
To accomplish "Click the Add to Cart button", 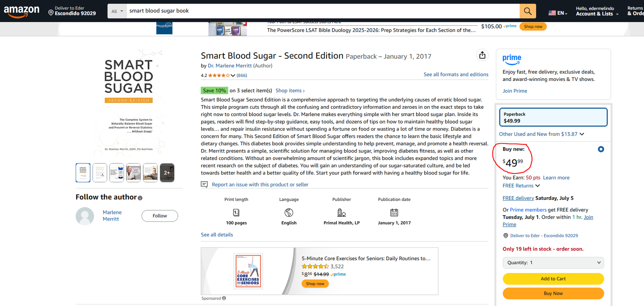I will [553, 279].
